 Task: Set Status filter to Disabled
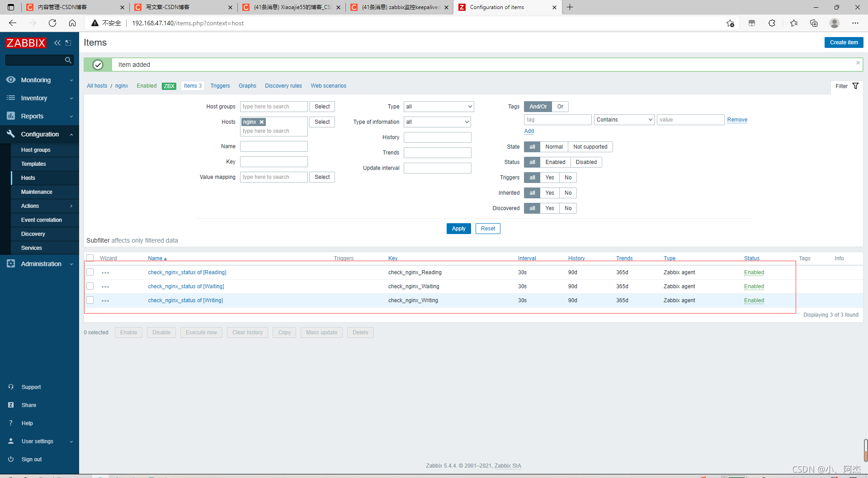(586, 162)
